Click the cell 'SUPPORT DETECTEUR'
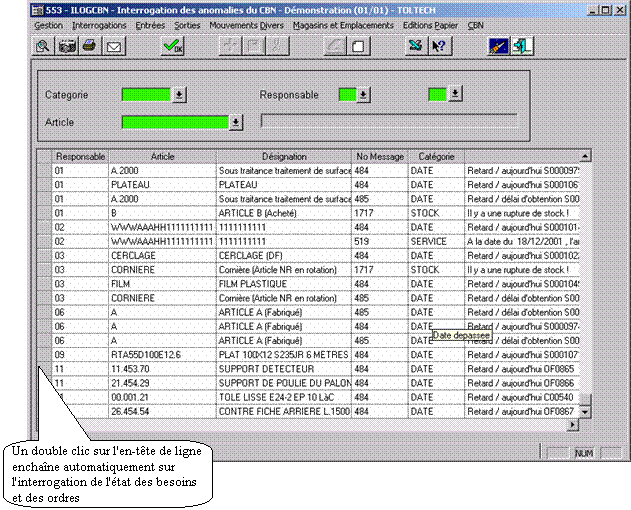 [x=284, y=369]
